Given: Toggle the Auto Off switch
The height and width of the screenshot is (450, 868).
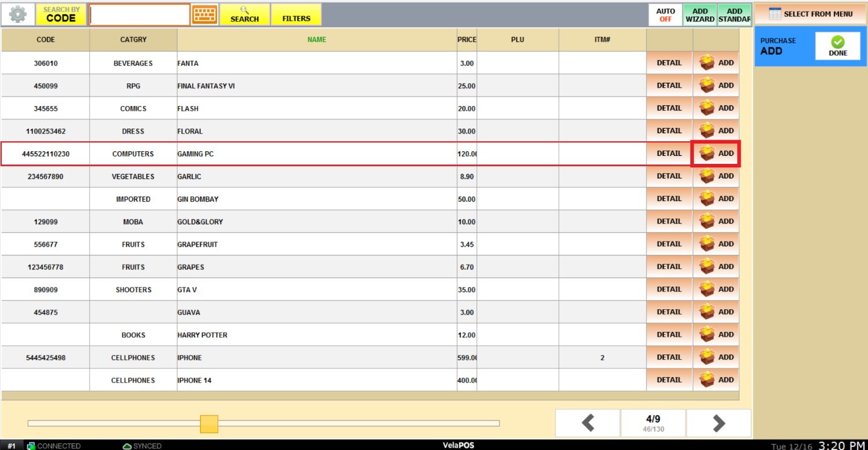Looking at the screenshot, I should [665, 14].
